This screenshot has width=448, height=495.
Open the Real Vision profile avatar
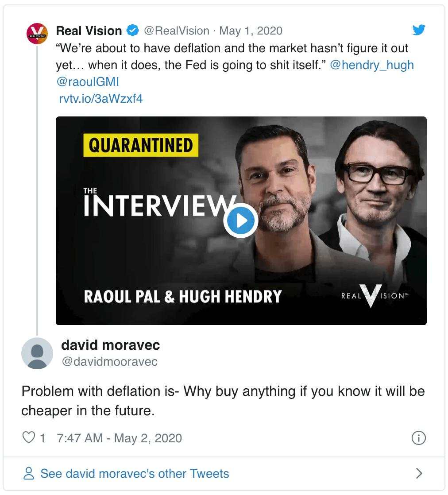pyautogui.click(x=37, y=34)
